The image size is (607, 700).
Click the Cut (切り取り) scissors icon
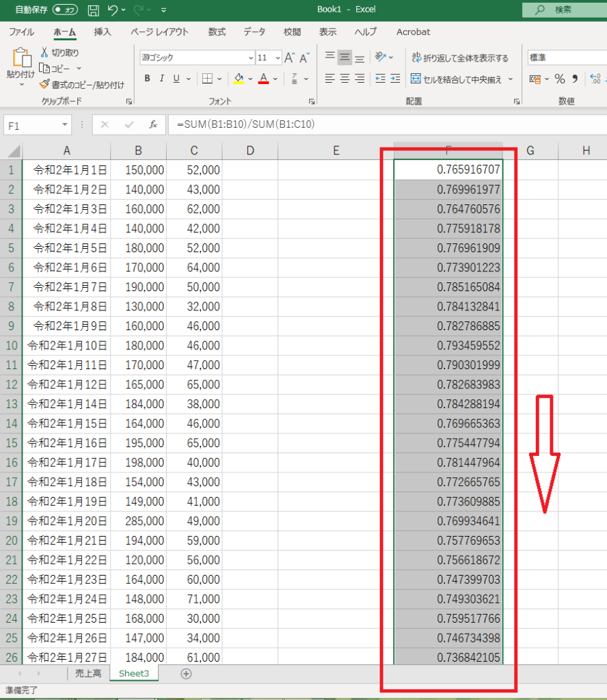pyautogui.click(x=44, y=53)
